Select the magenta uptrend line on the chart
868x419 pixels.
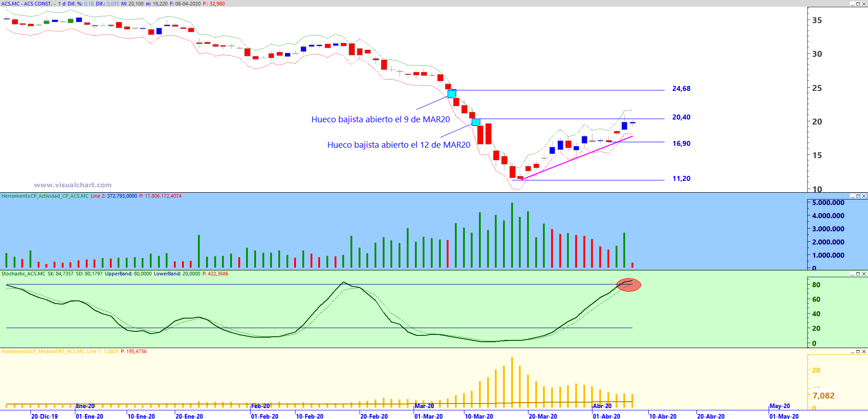coord(577,157)
